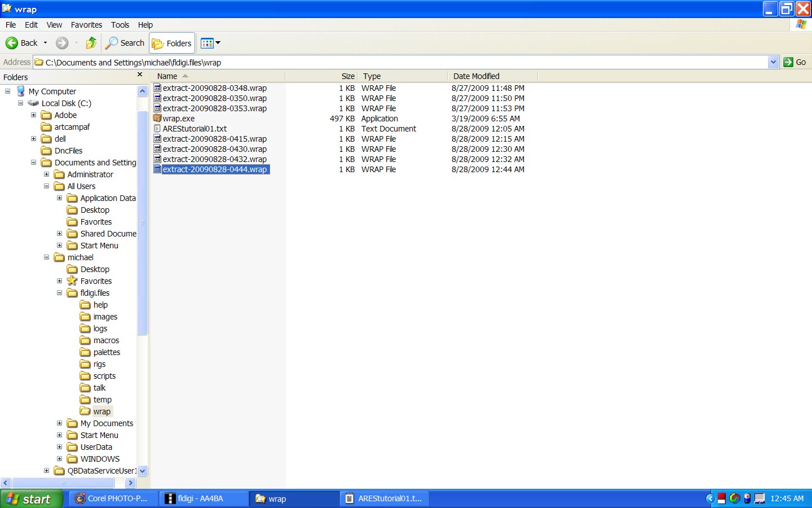
Task: Open the Help menu
Action: (x=145, y=25)
